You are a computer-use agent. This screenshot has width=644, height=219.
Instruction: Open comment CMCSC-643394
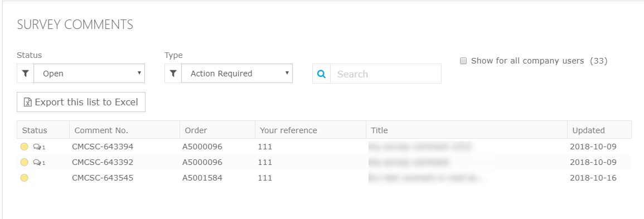[103, 147]
